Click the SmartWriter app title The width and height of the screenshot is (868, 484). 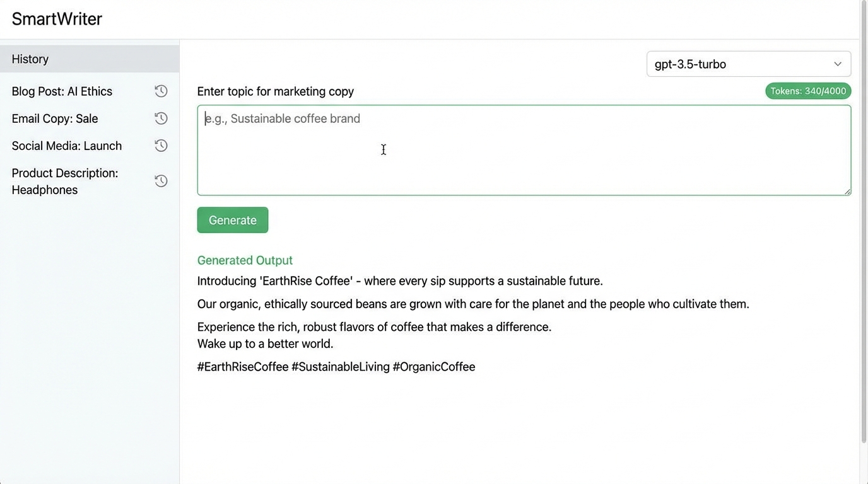click(x=57, y=19)
